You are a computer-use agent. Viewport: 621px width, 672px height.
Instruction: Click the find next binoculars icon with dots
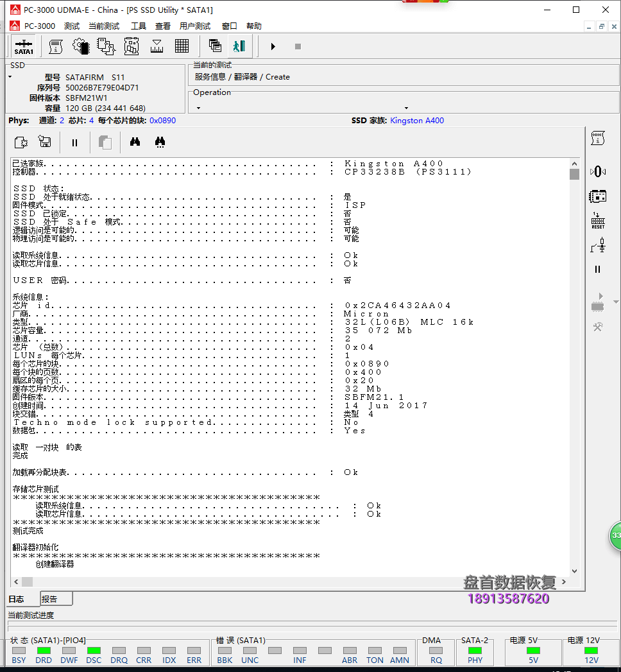160,142
